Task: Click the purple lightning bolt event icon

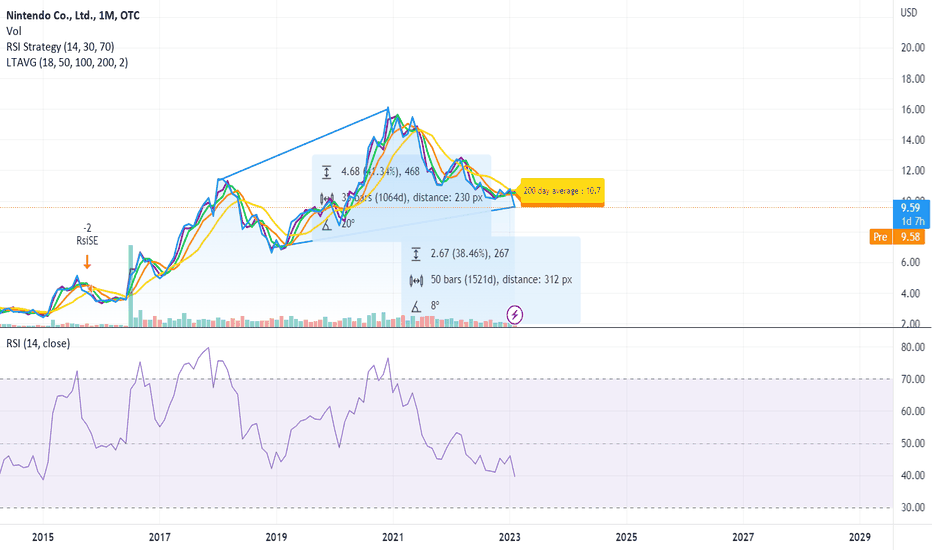Action: [x=515, y=315]
